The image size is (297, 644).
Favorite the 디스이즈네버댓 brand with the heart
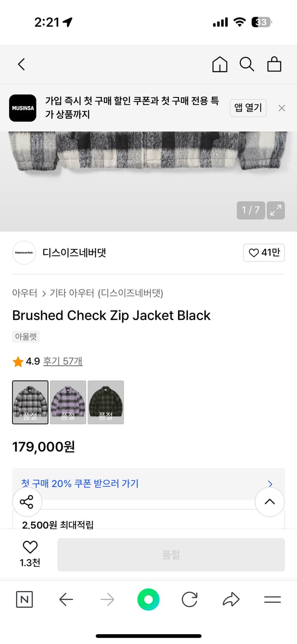[x=264, y=253]
